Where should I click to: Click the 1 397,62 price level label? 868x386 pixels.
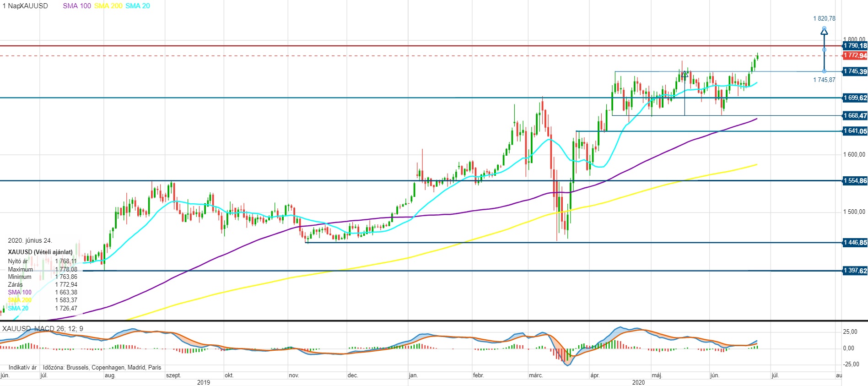coord(855,270)
